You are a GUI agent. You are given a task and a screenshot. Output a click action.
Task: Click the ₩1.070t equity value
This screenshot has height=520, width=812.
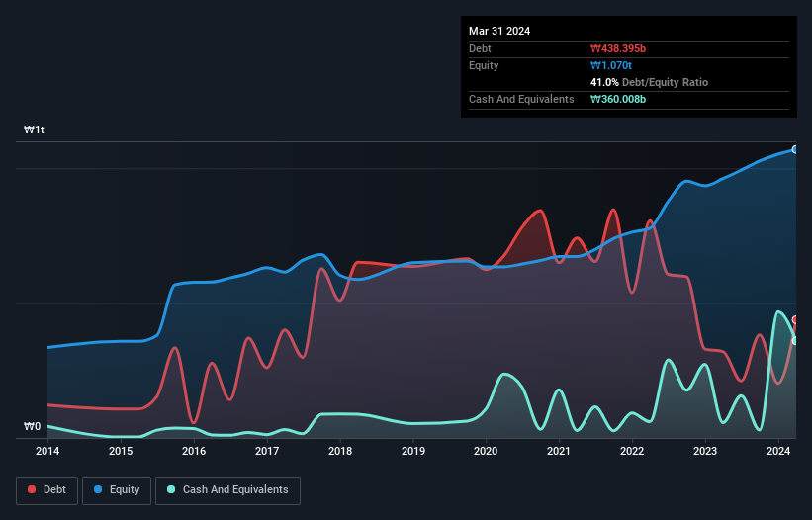(x=611, y=65)
